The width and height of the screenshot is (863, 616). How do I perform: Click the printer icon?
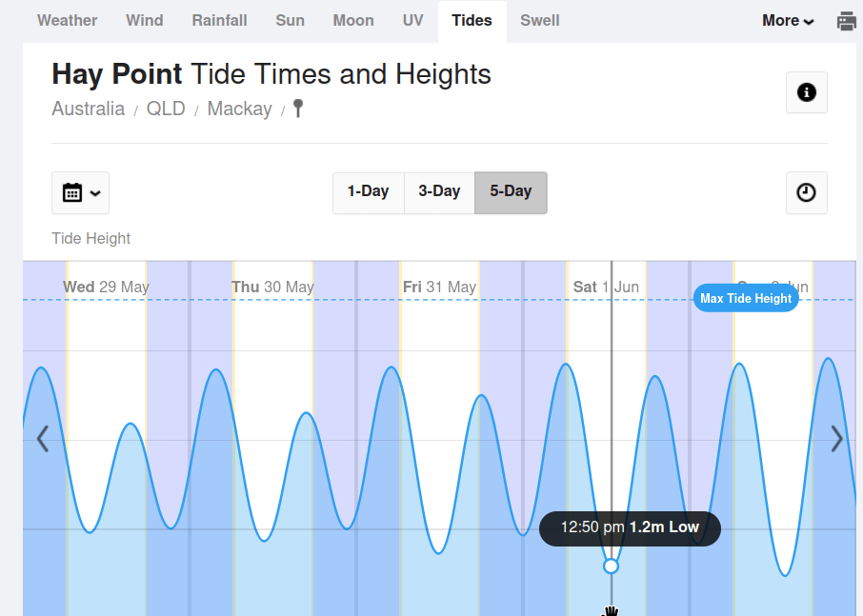846,21
